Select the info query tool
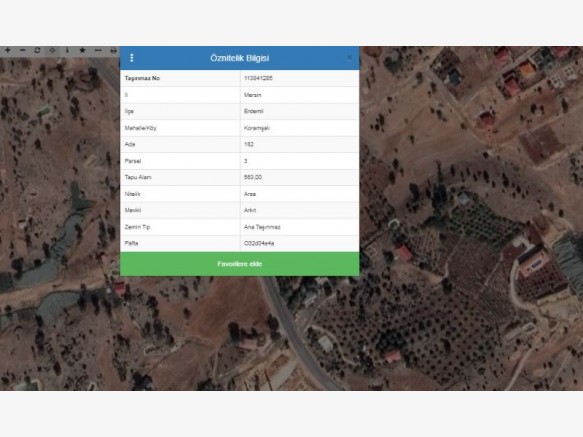Viewport: 583px width, 437px height. click(x=67, y=50)
